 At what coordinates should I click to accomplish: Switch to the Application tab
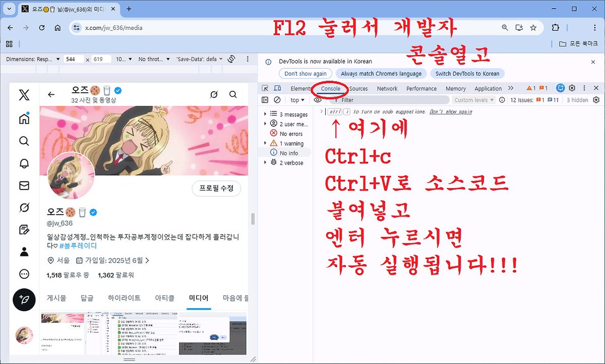coord(488,89)
